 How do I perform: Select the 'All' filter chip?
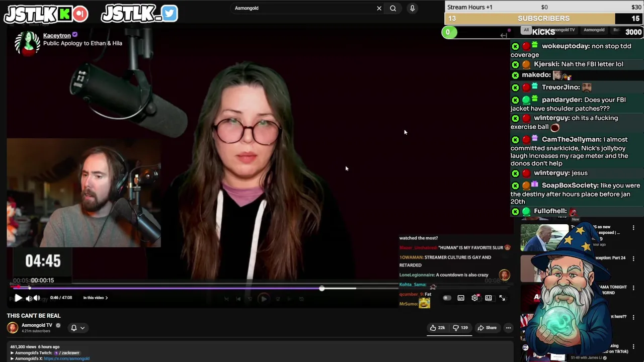point(526,30)
